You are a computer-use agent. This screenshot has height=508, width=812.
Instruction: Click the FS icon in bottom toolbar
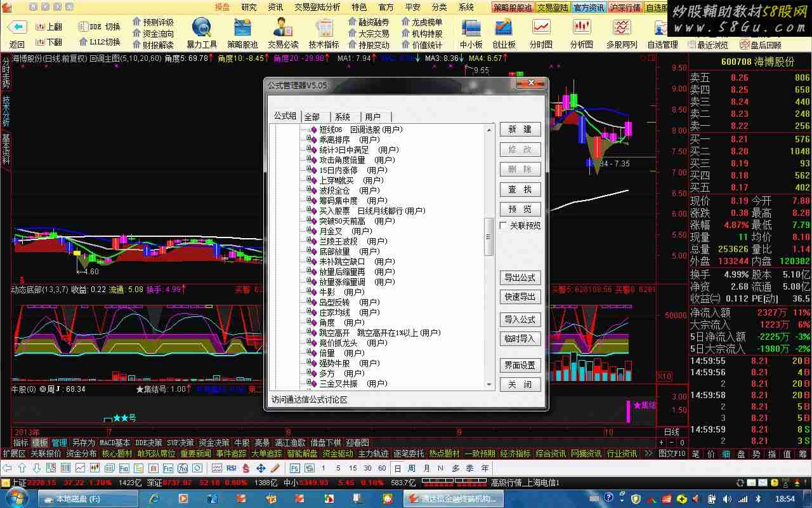point(294,468)
